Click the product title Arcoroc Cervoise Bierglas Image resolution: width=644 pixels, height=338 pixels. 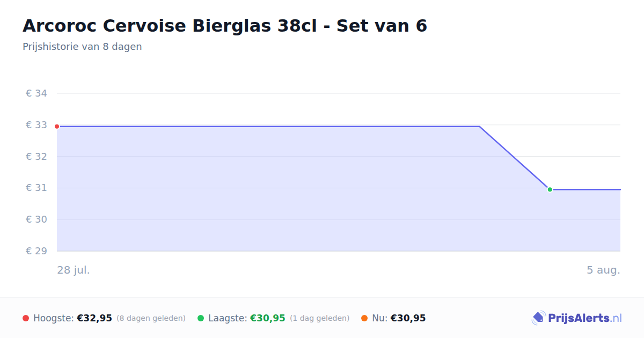point(225,26)
